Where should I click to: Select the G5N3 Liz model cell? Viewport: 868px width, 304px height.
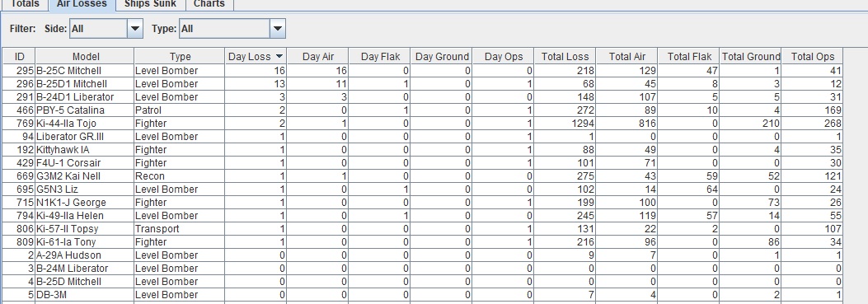point(85,189)
